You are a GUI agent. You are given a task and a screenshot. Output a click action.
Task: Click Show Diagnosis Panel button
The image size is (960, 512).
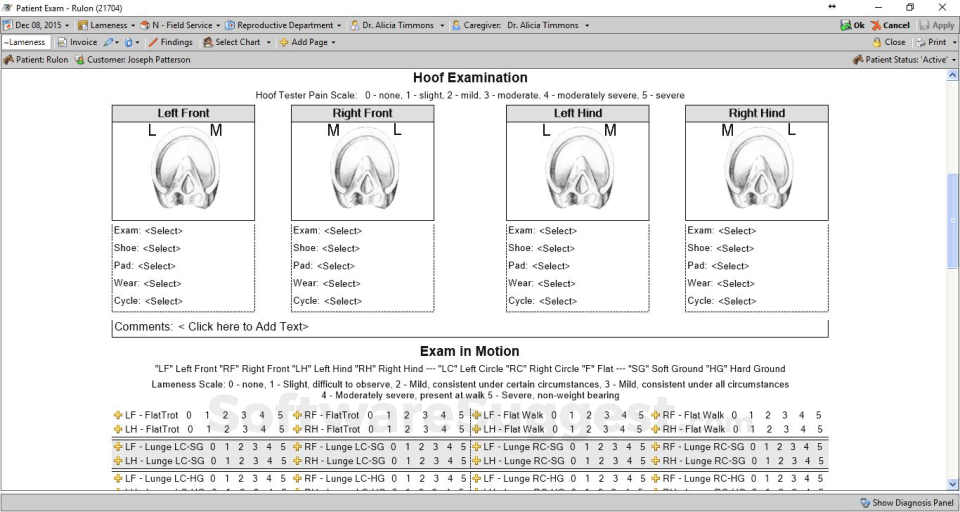[x=906, y=502]
